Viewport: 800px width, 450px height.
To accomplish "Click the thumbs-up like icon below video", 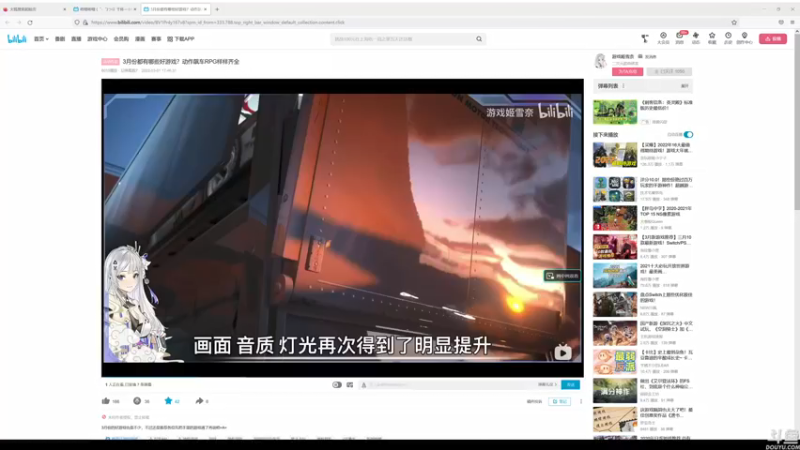I will (x=106, y=401).
